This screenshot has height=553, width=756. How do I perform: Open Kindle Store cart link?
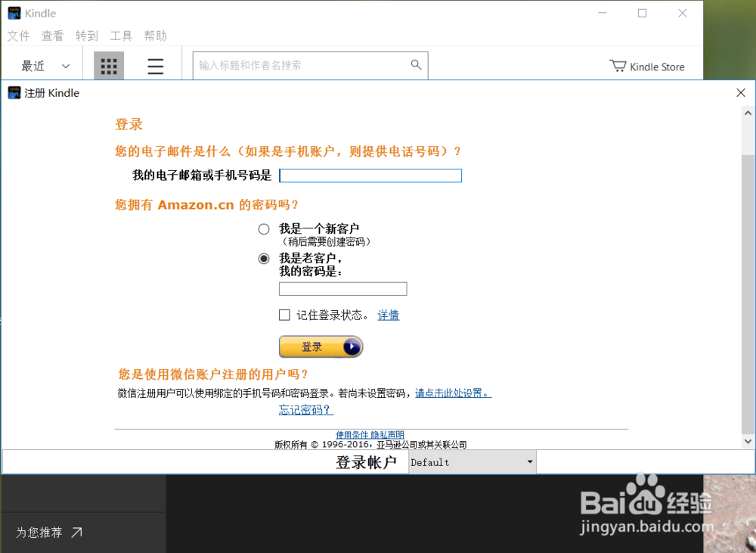click(x=647, y=67)
